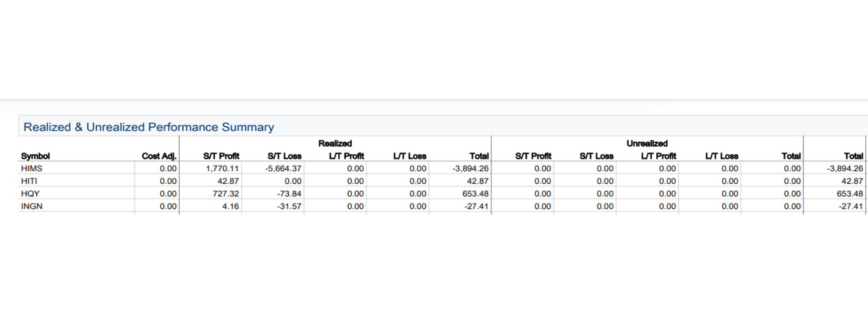868x313 pixels.
Task: Click the Realized & Unrealized Performance Summary heading
Action: click(149, 127)
